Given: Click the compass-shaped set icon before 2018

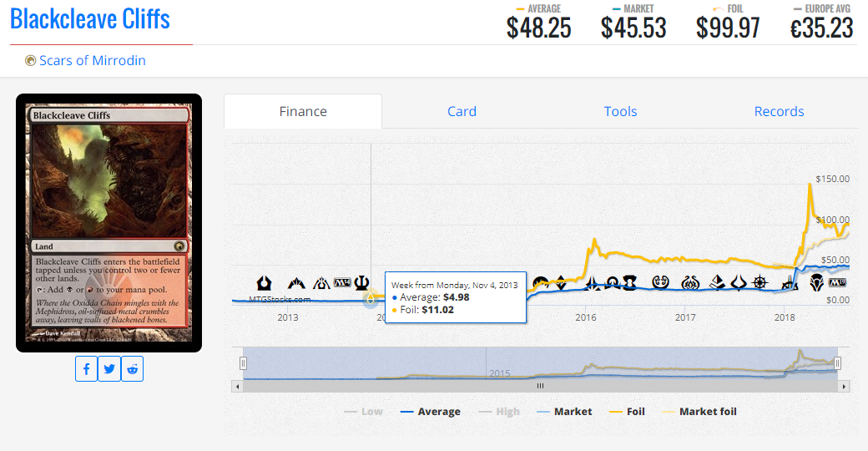Looking at the screenshot, I should (759, 282).
